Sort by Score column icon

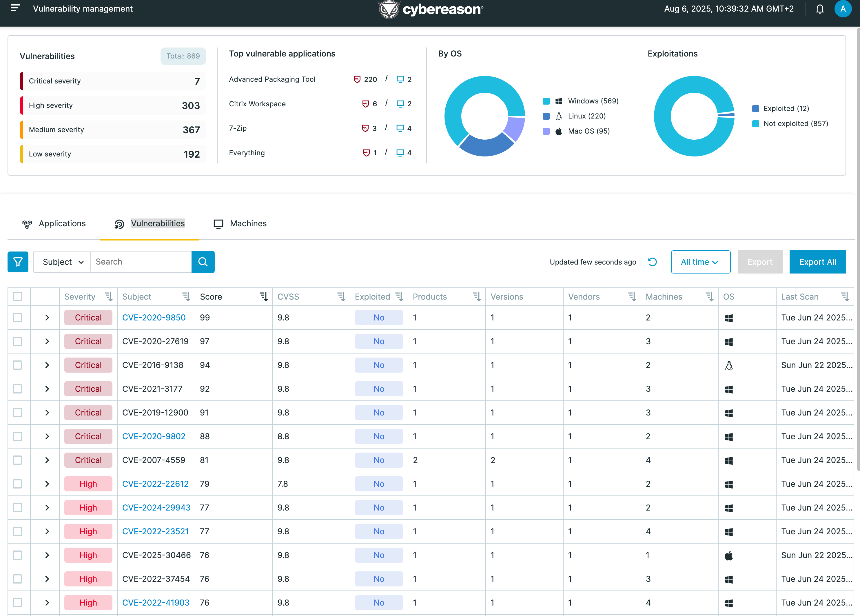(x=264, y=297)
